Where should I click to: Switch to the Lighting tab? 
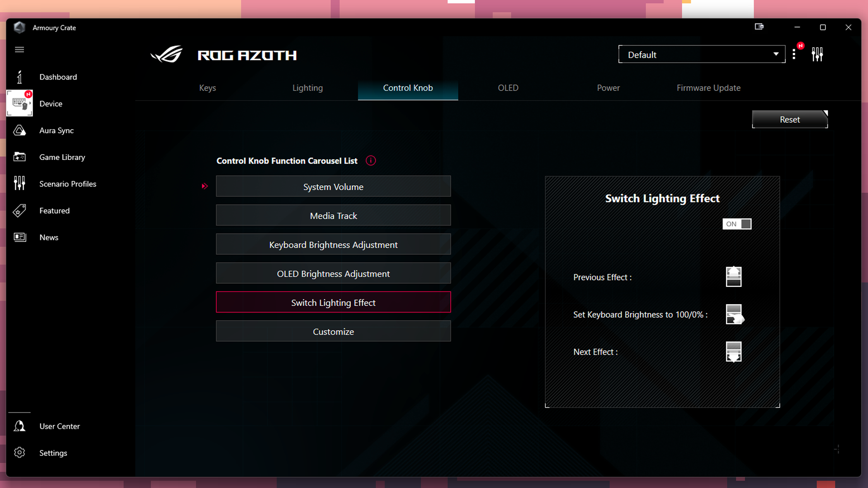click(307, 88)
